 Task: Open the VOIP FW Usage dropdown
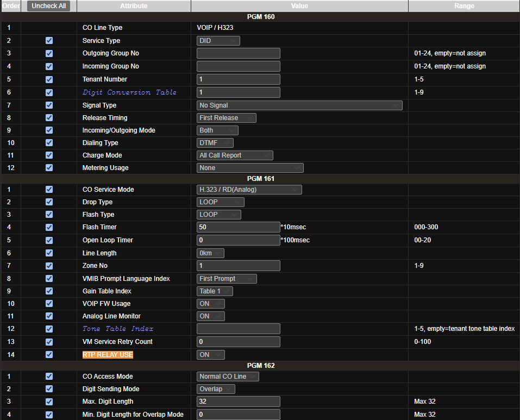(210, 304)
